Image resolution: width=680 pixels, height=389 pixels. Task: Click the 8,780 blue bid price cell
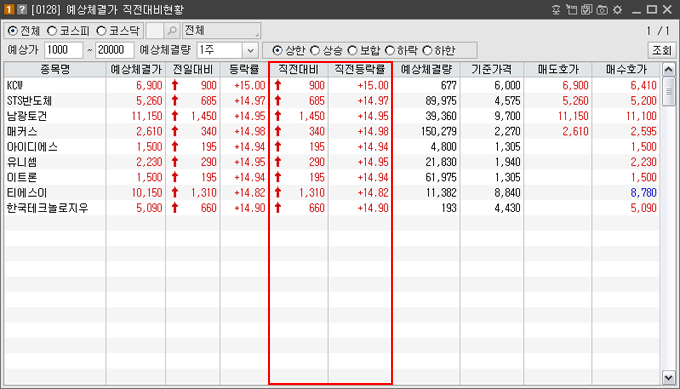click(644, 193)
